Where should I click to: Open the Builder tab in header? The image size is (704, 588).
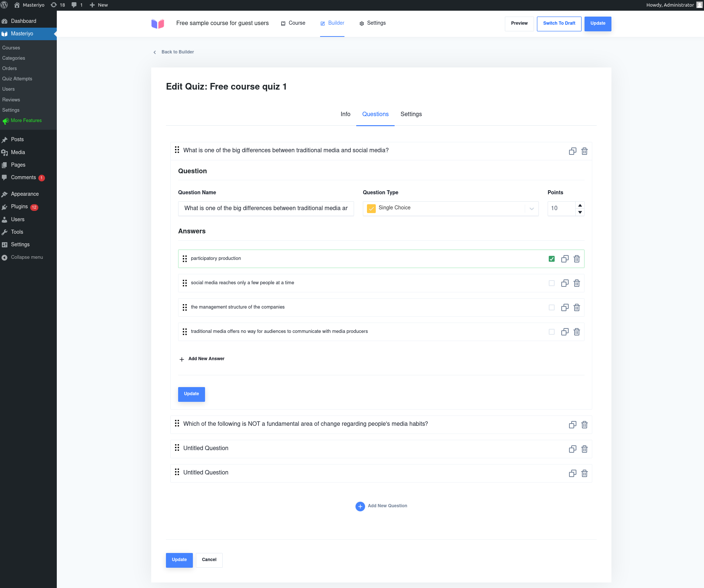coord(332,23)
